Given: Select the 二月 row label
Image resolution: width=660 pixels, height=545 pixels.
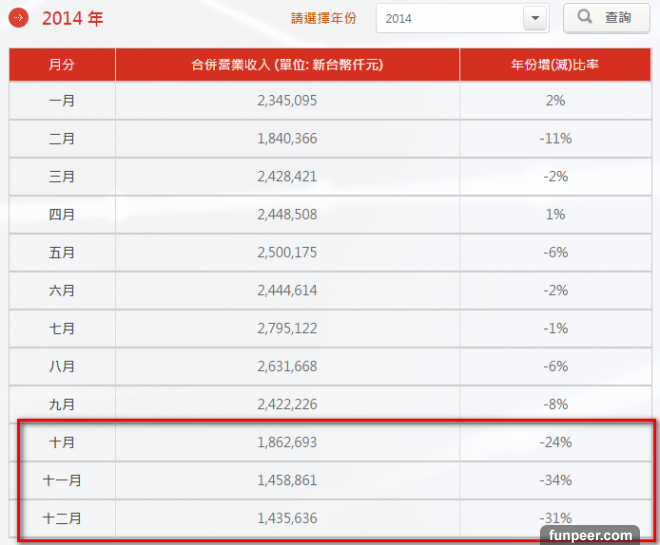Looking at the screenshot, I should click(x=62, y=139).
